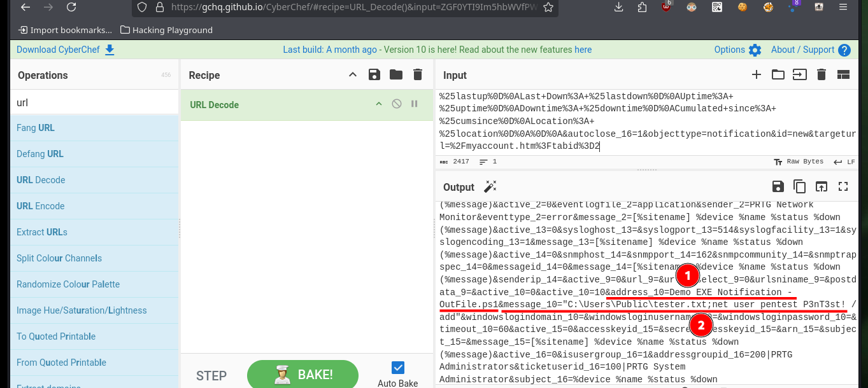Open the Raw Bytes input encoding selector
The image size is (868, 388).
pyautogui.click(x=798, y=162)
